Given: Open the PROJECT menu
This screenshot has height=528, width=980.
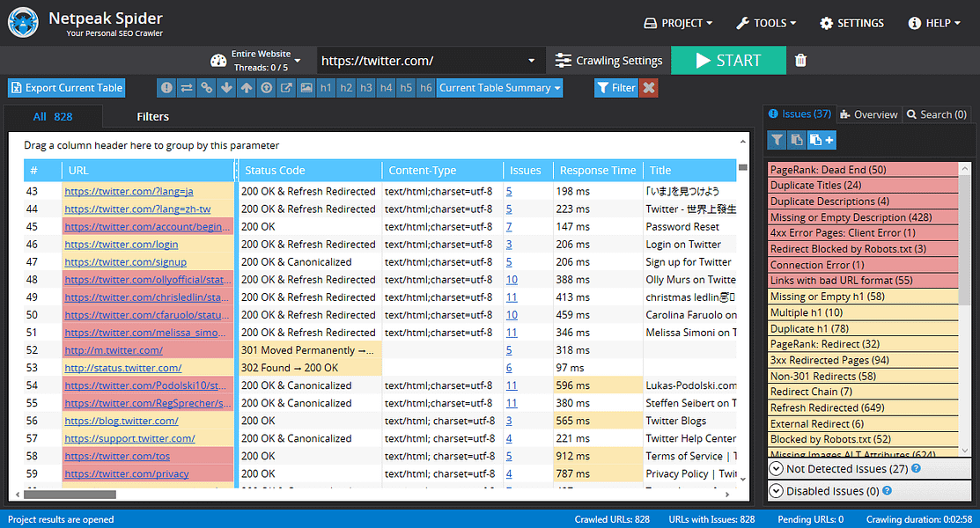Looking at the screenshot, I should tap(678, 23).
